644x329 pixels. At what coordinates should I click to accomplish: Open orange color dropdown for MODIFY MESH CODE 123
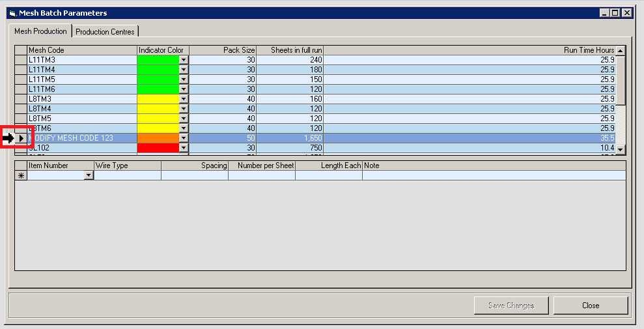click(x=184, y=138)
